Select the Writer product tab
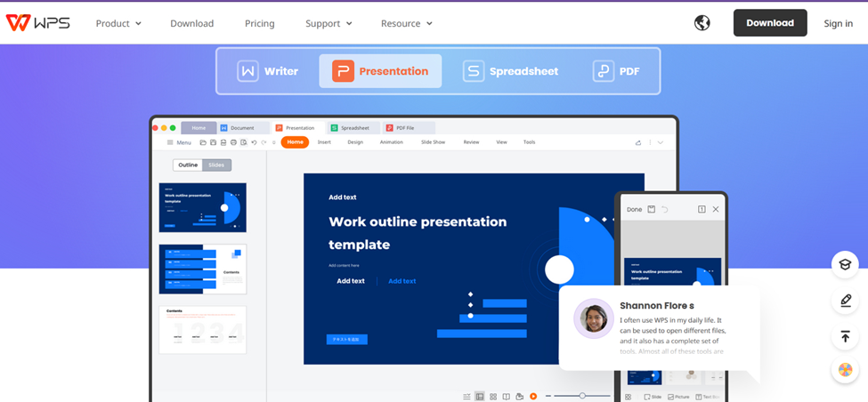 click(268, 71)
